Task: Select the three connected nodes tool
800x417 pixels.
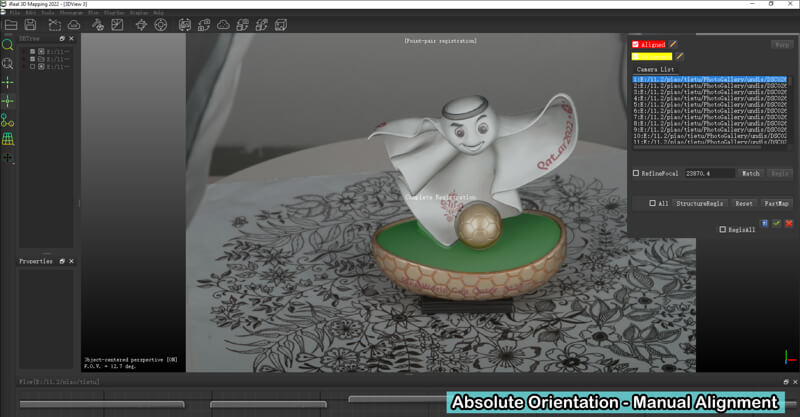Action: click(8, 120)
